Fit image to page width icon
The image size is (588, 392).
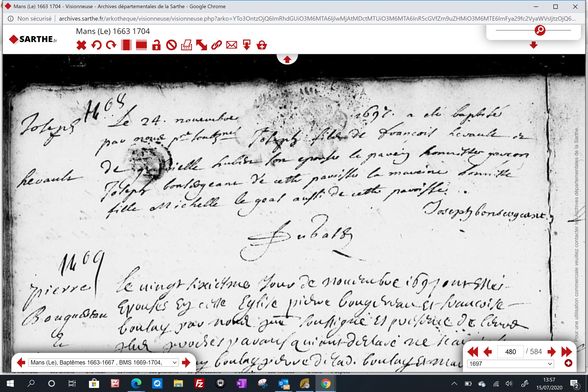click(x=141, y=45)
